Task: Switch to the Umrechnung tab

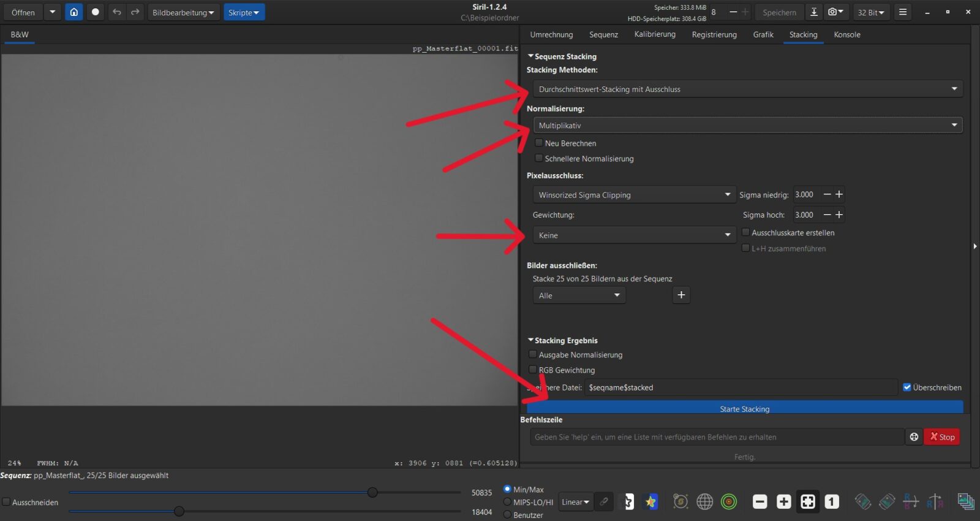Action: pos(551,34)
